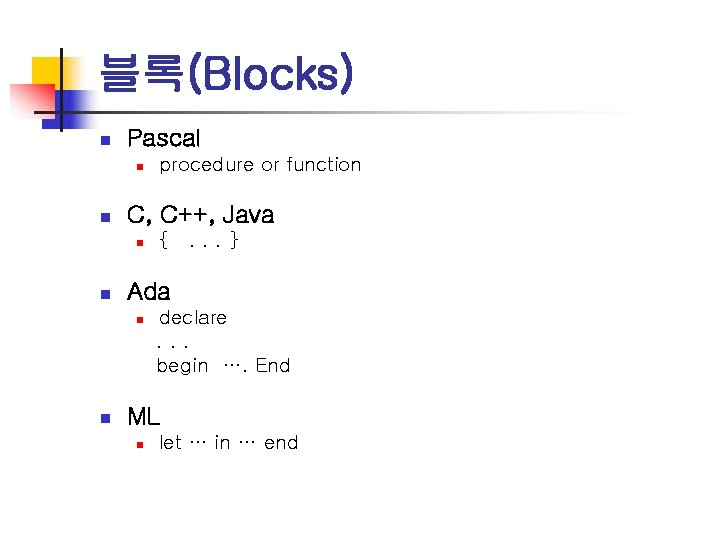Click the bullet beside C, C++, Java
The height and width of the screenshot is (540, 720).
[103, 217]
